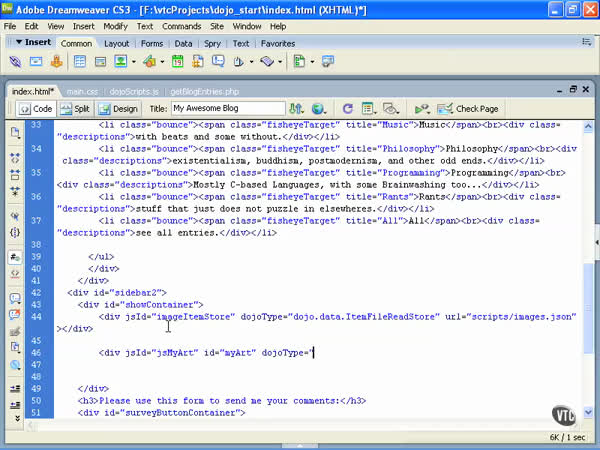Insert a hyperlink from the Common bar
This screenshot has width=600, height=450.
[x=17, y=62]
